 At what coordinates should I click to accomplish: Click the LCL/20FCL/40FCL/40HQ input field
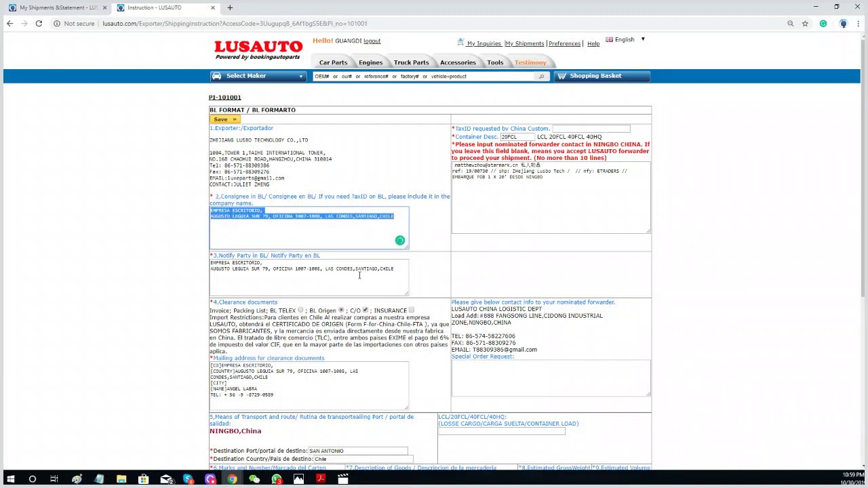501,431
